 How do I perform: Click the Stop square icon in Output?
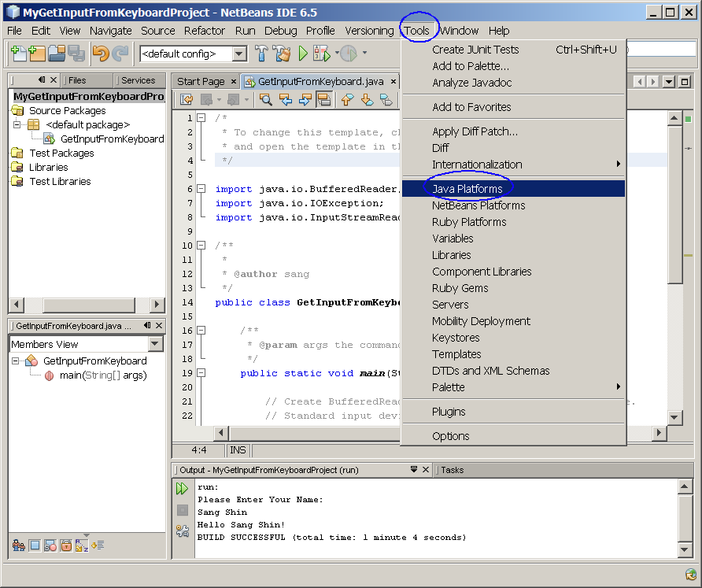coord(183,510)
